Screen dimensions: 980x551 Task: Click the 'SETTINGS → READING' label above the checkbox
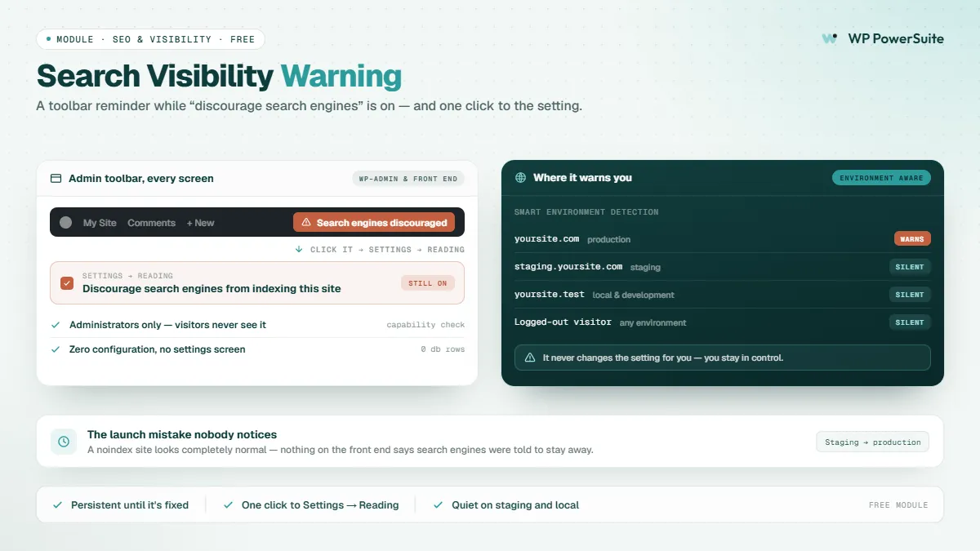tap(127, 276)
